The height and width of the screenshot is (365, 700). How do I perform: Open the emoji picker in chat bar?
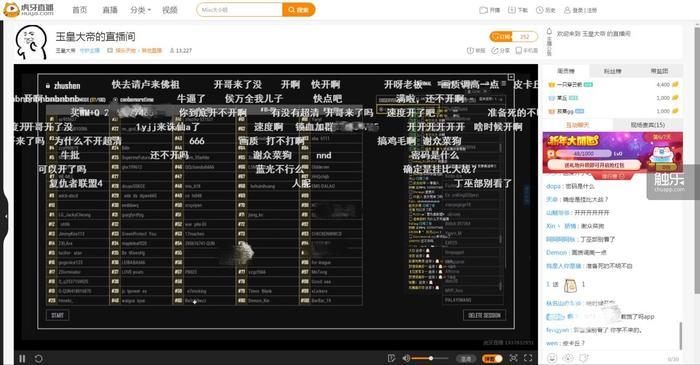pyautogui.click(x=552, y=358)
